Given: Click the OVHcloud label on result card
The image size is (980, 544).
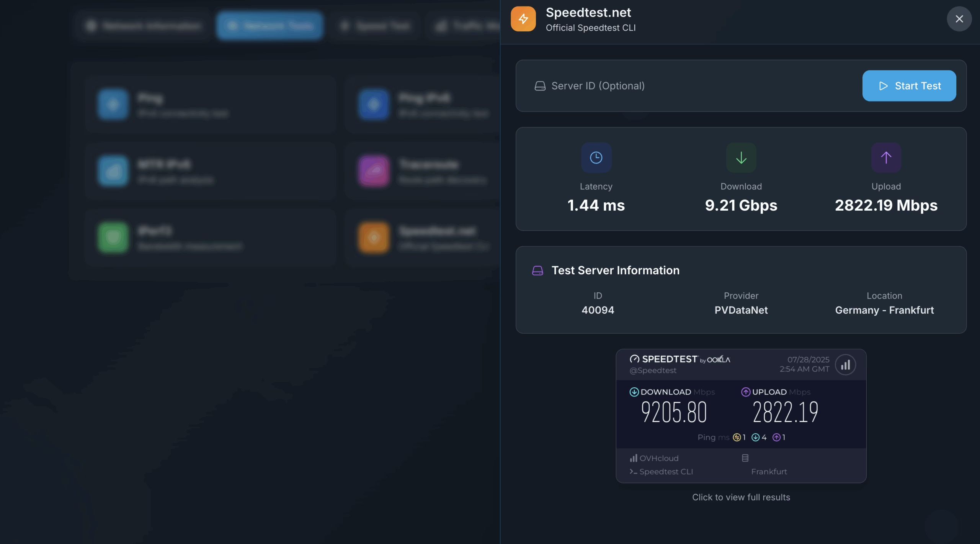Looking at the screenshot, I should point(659,458).
